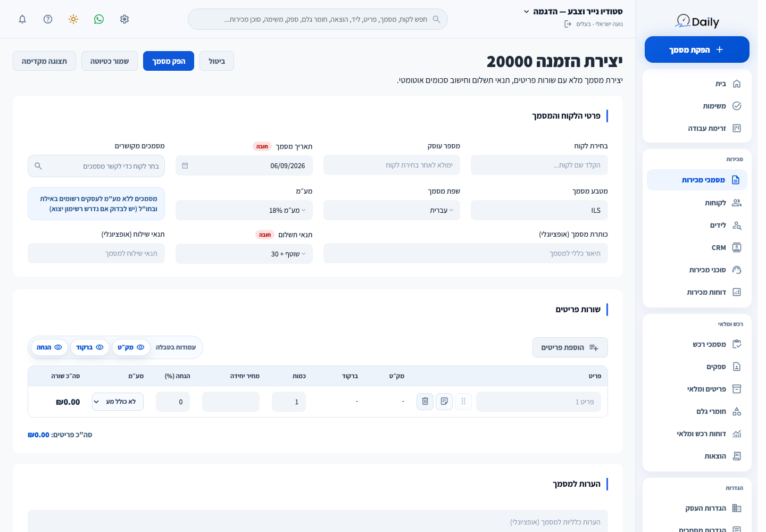This screenshot has height=532, width=766.
Task: Click the תנאי שילוח field
Action: pos(96,253)
